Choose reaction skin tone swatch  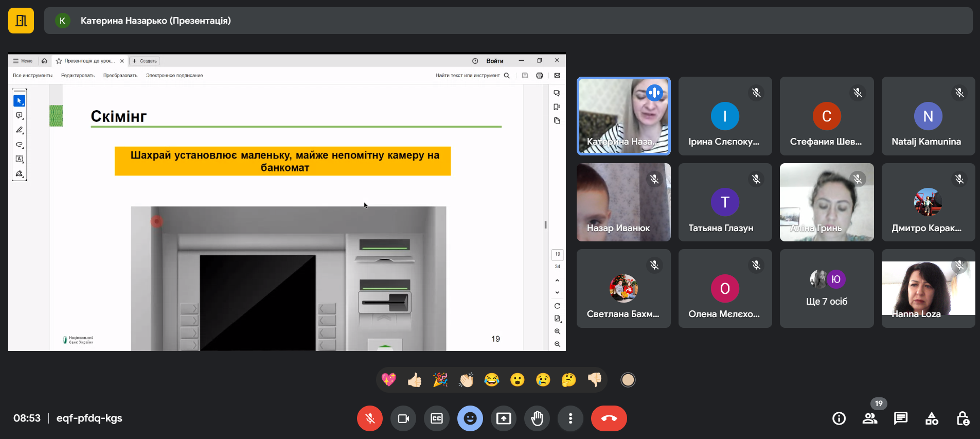(x=628, y=380)
